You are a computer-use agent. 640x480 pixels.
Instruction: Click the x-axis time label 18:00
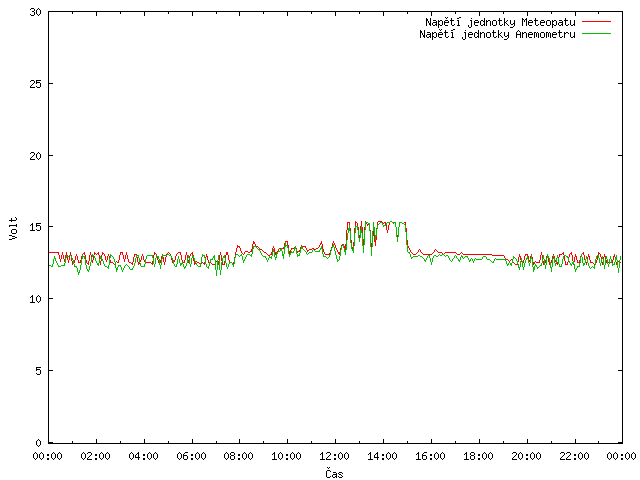[478, 456]
